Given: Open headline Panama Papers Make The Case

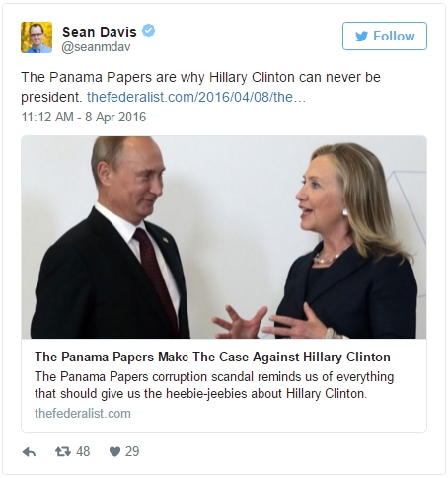Looking at the screenshot, I should pyautogui.click(x=212, y=357).
